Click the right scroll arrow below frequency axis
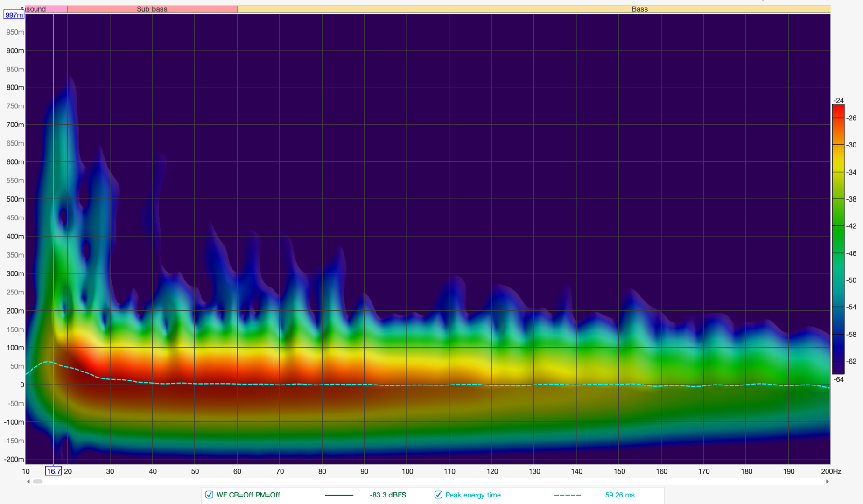863x504 pixels. [827, 481]
